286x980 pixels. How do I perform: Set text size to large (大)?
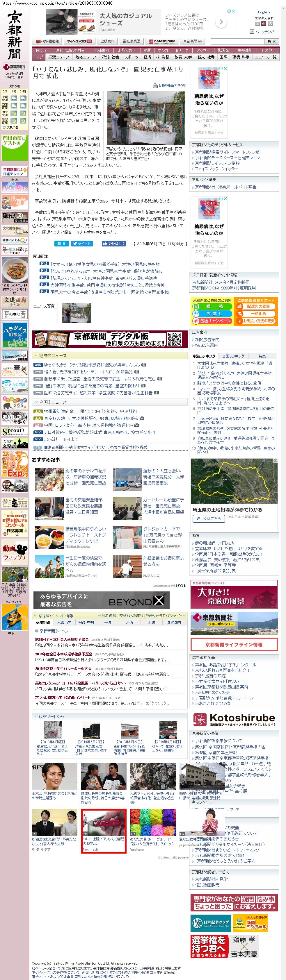point(270,24)
